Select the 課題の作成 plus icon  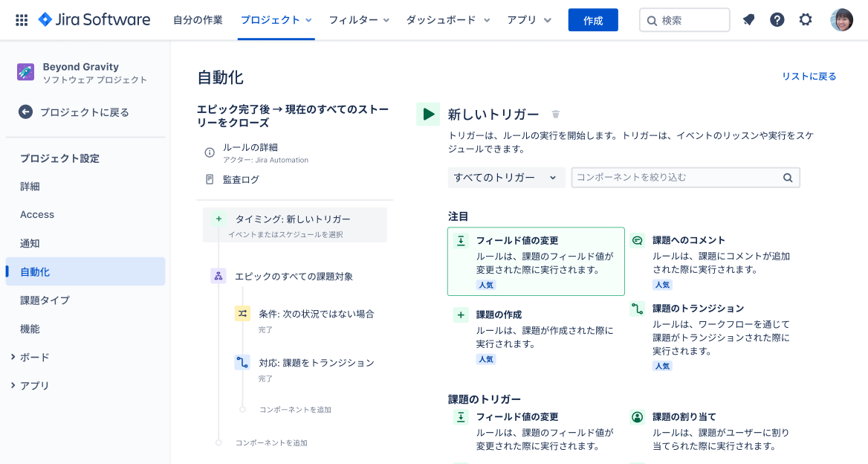(461, 315)
